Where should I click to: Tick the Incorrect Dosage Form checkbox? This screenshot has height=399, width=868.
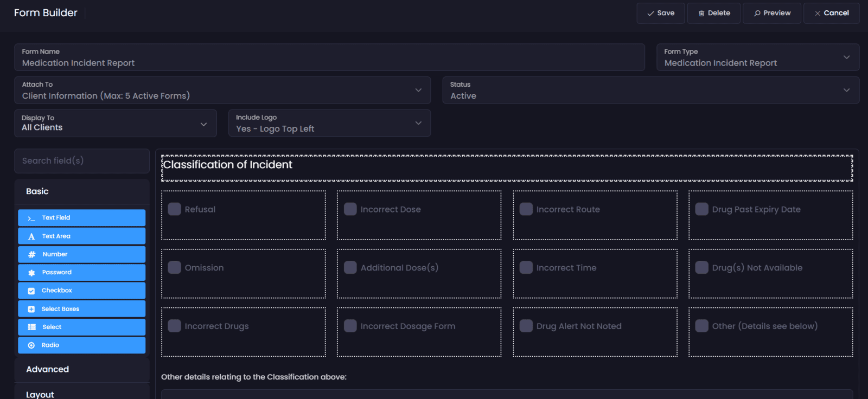coord(350,326)
